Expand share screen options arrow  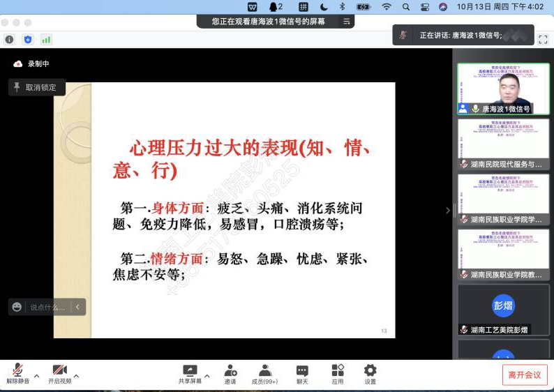(x=207, y=375)
